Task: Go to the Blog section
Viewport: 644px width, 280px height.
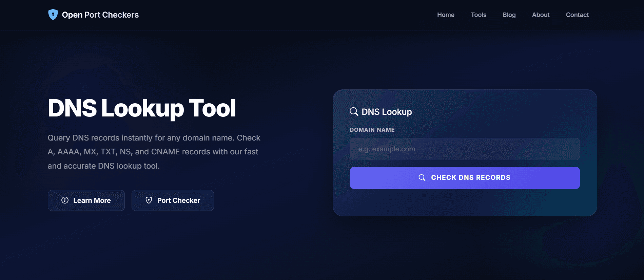Action: [509, 15]
